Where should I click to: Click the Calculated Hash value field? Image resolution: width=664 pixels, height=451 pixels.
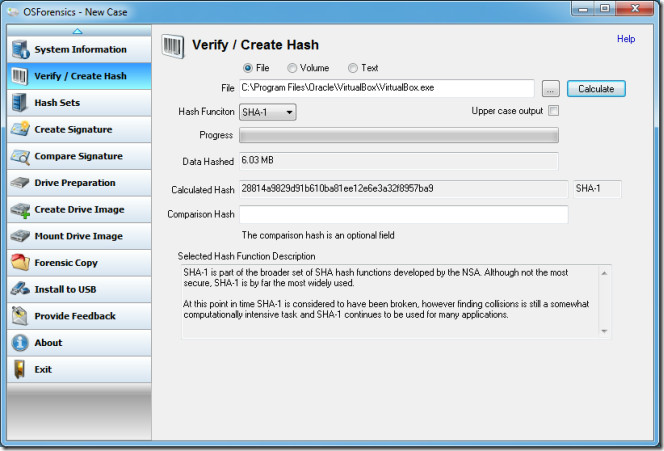[x=404, y=189]
